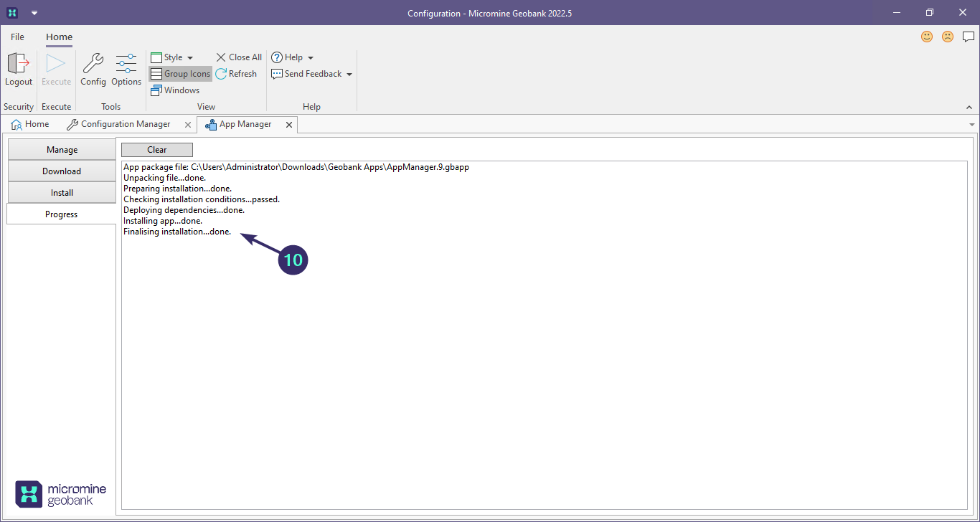Open the quick access toolbar dropdown arrow
Viewport: 980px width, 522px height.
click(34, 13)
